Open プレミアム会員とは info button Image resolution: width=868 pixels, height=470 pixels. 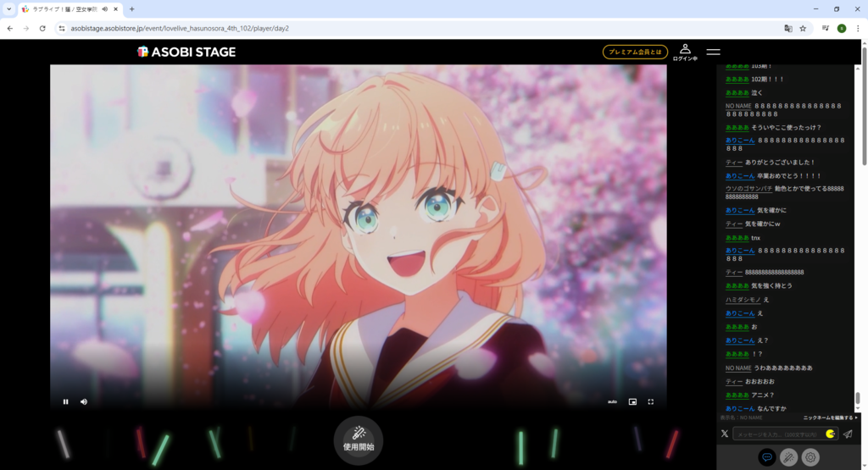pyautogui.click(x=635, y=52)
